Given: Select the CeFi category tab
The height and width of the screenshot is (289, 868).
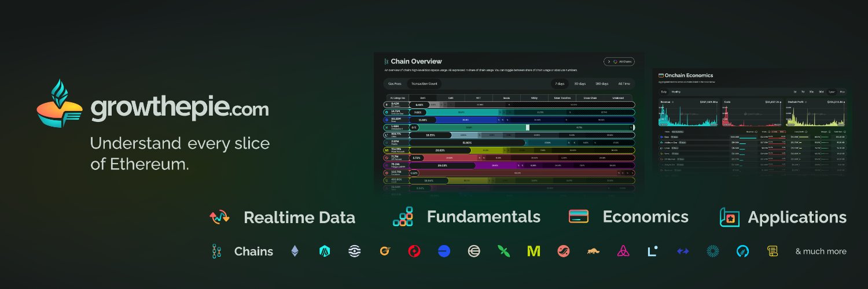Looking at the screenshot, I should (x=451, y=98).
